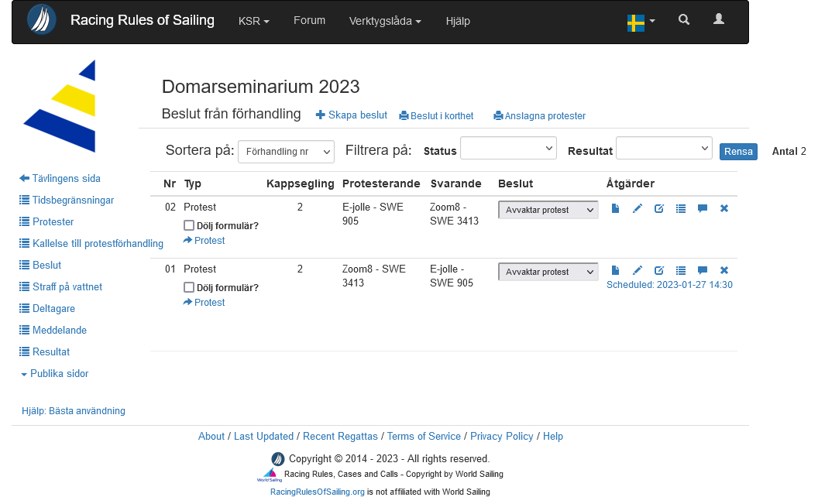Image resolution: width=818 pixels, height=504 pixels.
Task: Open the user account icon menu
Action: (719, 20)
